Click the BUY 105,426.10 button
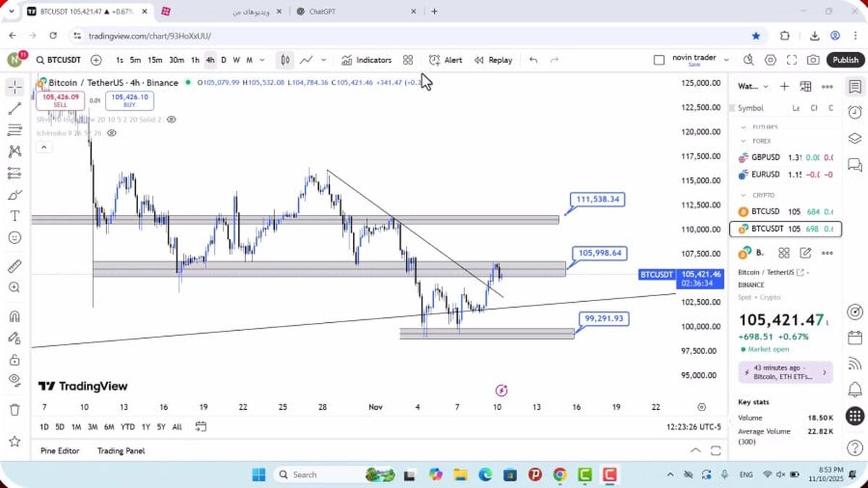This screenshot has width=868, height=488. click(129, 101)
